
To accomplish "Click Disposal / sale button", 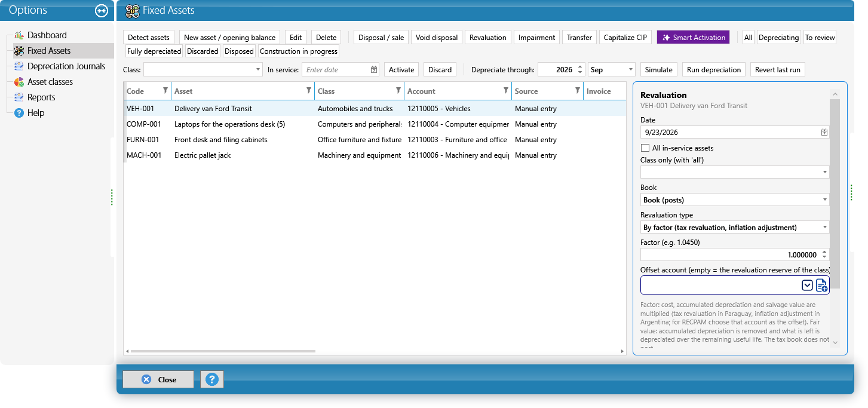I will [381, 37].
